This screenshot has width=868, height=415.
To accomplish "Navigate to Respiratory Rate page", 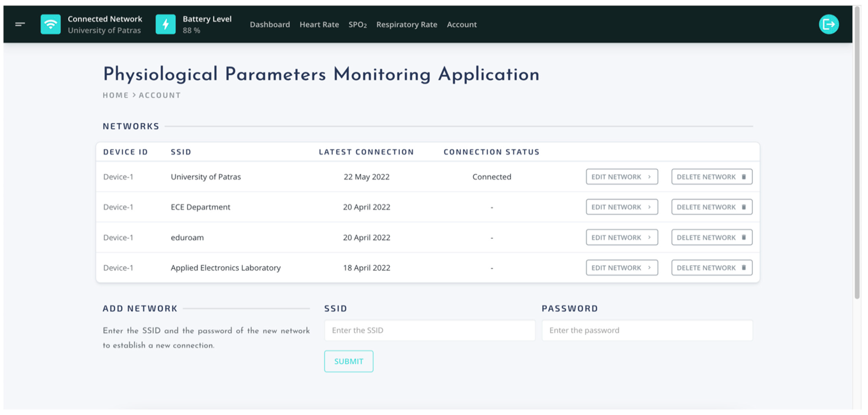I will [x=407, y=25].
